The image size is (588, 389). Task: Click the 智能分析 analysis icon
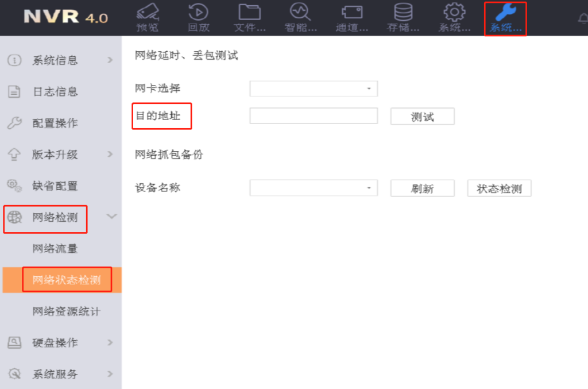(x=301, y=17)
